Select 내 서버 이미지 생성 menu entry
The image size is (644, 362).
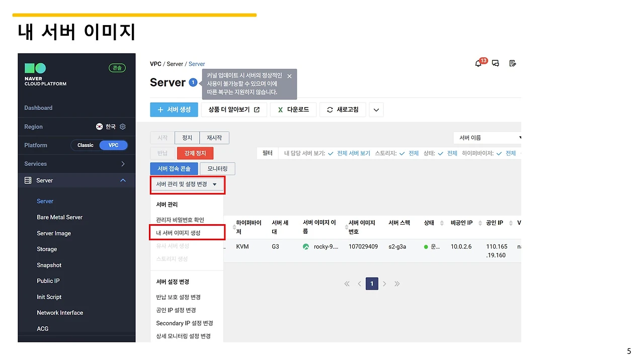[178, 233]
